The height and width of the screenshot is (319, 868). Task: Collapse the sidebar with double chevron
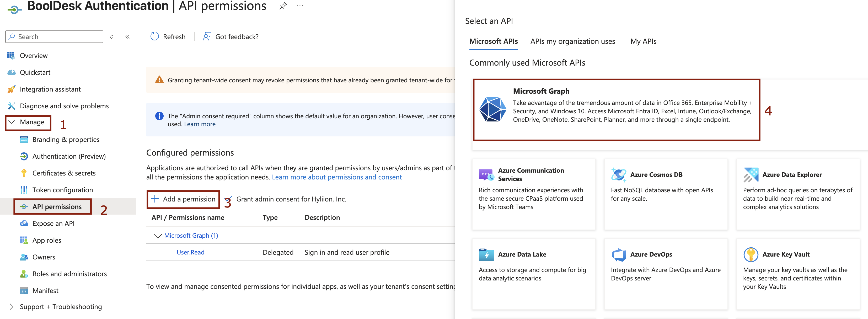point(127,37)
